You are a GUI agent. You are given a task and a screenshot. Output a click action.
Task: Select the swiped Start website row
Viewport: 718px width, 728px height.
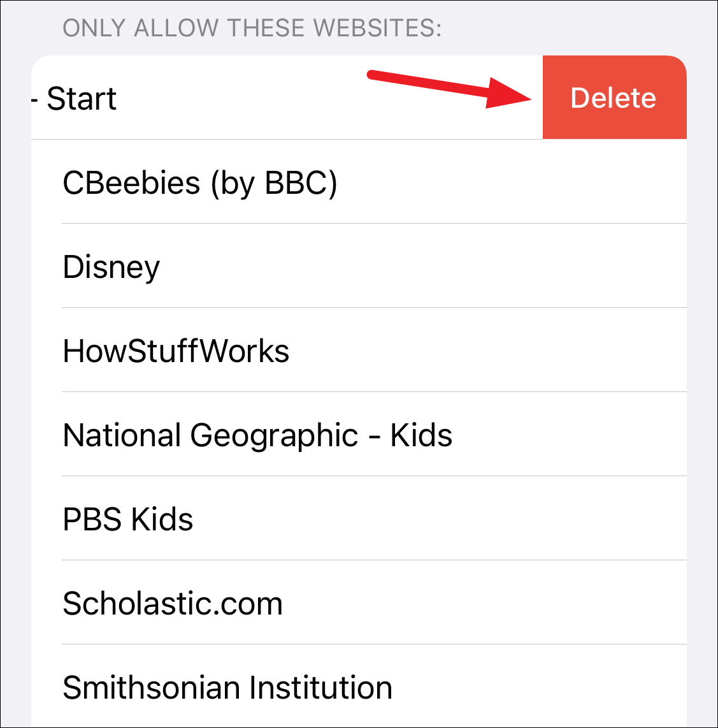(255, 98)
